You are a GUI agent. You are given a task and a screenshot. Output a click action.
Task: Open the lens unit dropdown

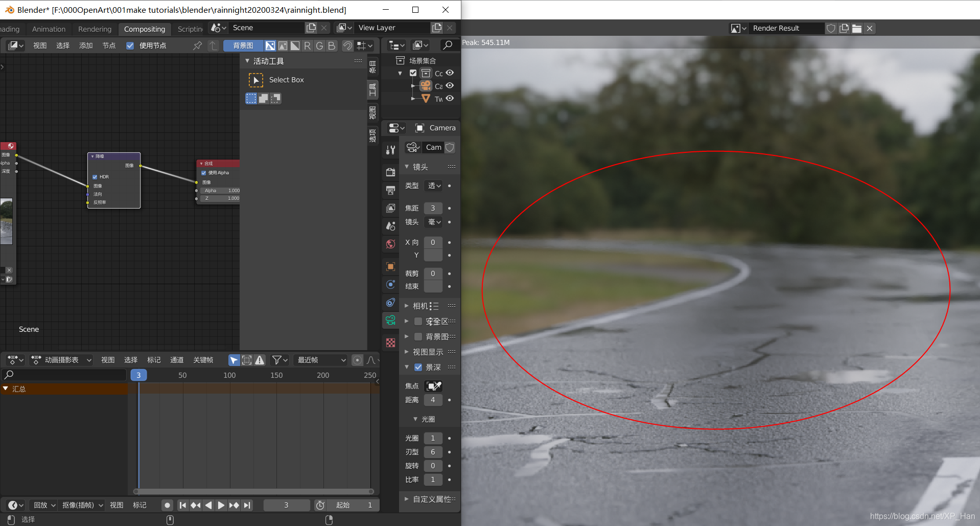(433, 222)
